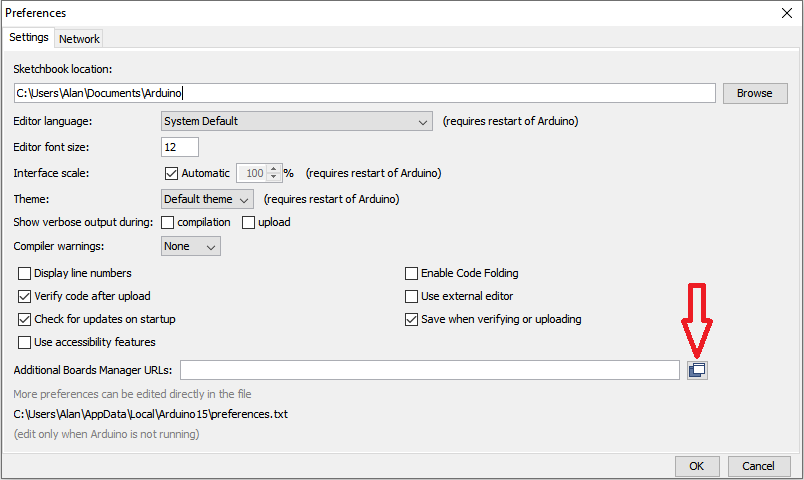The image size is (804, 480).
Task: Enable Use accessibility features
Action: click(x=24, y=342)
